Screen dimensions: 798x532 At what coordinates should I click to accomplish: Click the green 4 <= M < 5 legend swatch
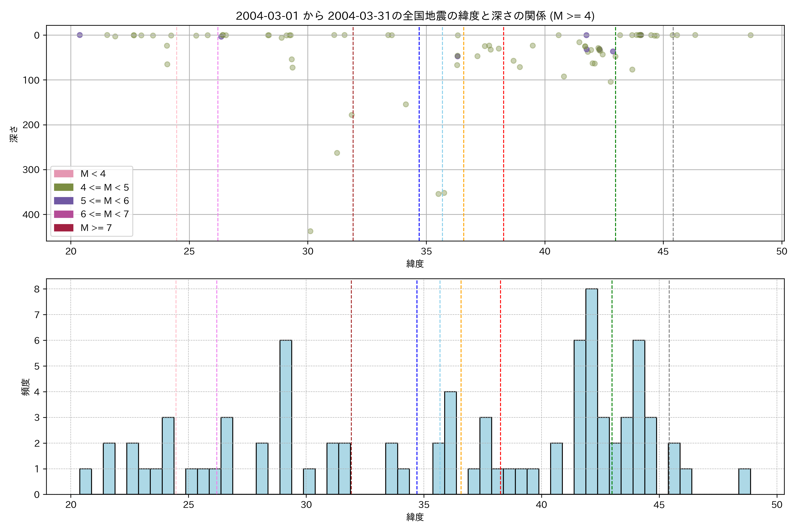pyautogui.click(x=63, y=187)
